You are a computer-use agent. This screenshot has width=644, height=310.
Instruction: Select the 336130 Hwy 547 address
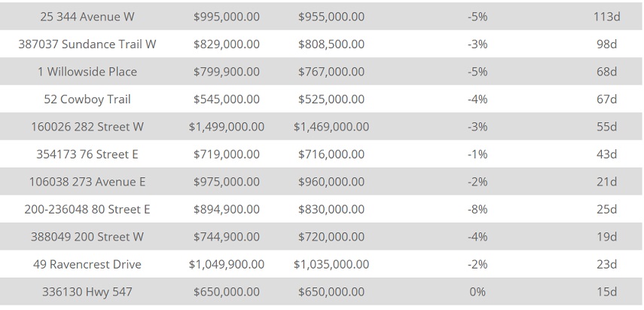[87, 292]
